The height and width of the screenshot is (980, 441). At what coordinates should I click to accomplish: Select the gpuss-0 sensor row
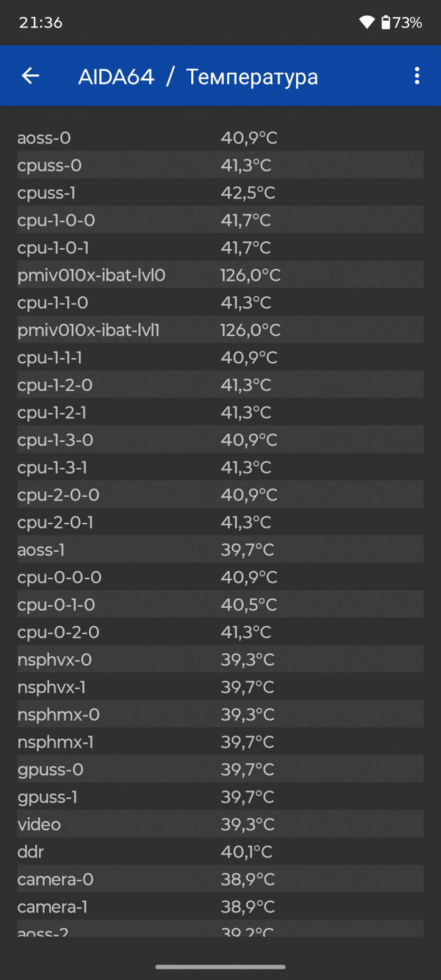tap(220, 769)
